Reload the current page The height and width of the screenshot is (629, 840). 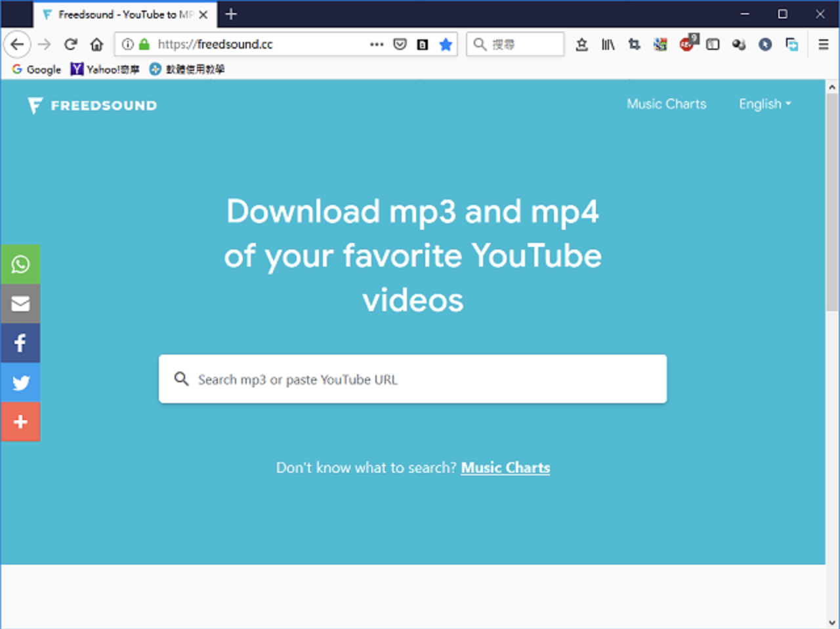tap(70, 44)
